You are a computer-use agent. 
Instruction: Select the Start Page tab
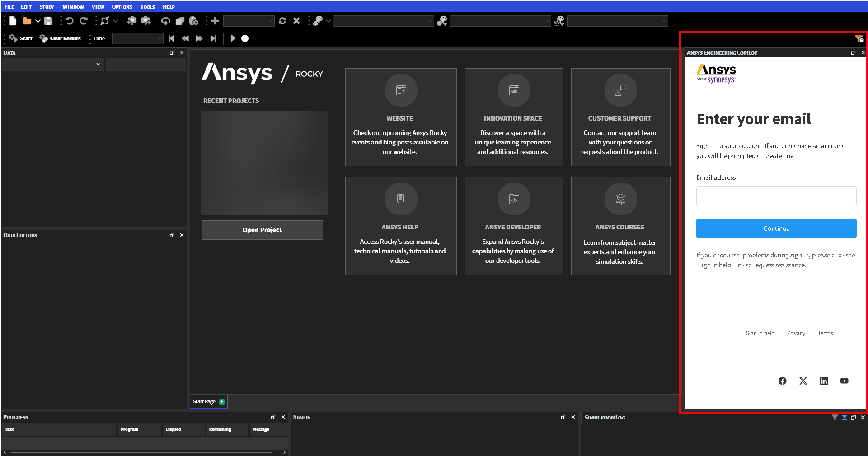pyautogui.click(x=204, y=401)
